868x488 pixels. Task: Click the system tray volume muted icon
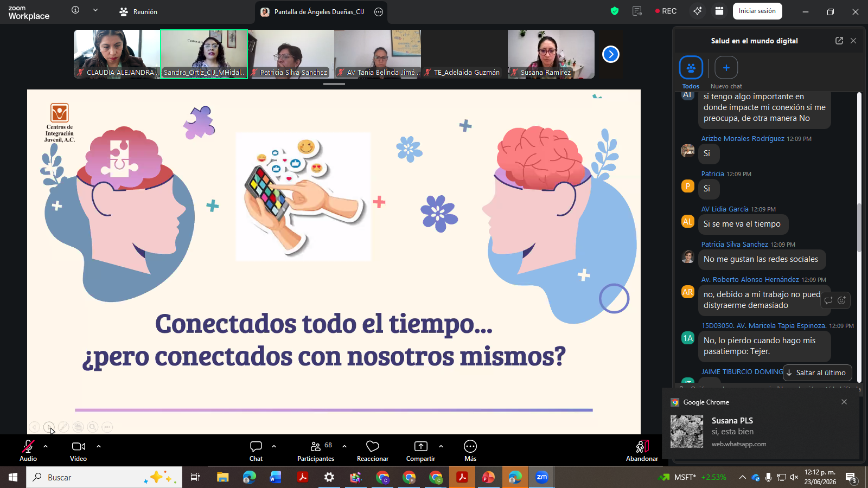coord(794,477)
